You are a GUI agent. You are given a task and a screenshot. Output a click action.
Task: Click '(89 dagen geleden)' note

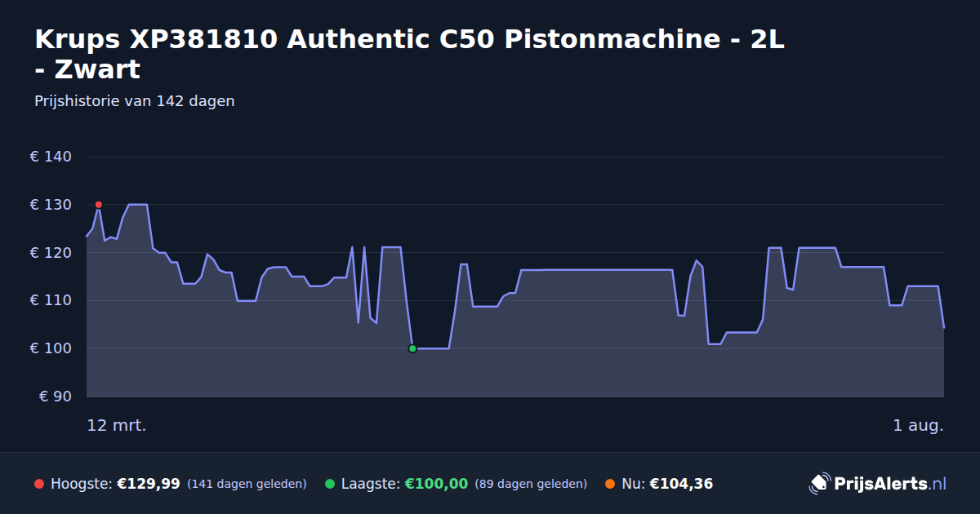pos(531,484)
